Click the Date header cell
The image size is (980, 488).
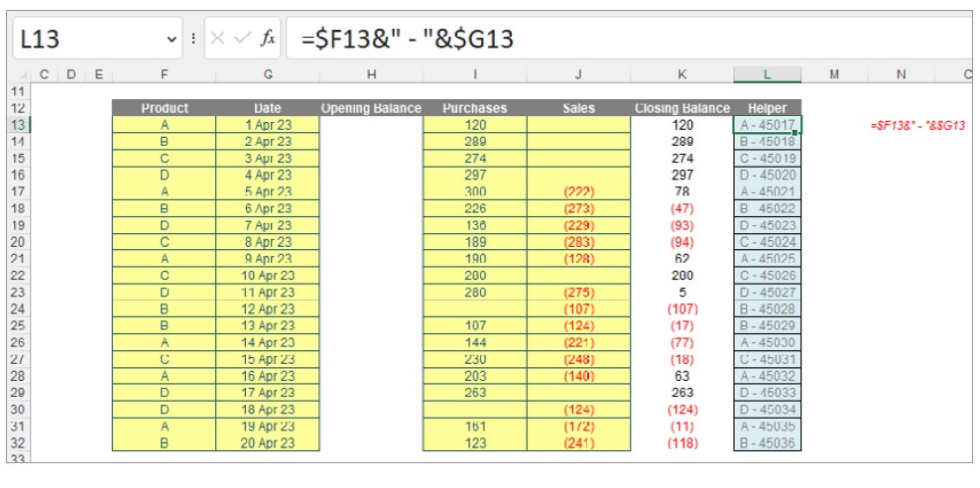tap(268, 108)
